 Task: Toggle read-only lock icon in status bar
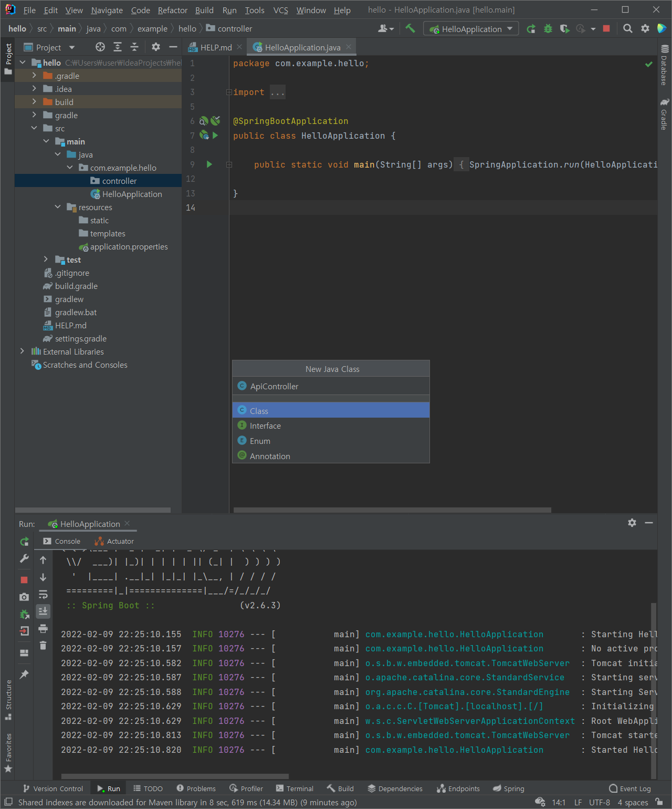coord(659,802)
